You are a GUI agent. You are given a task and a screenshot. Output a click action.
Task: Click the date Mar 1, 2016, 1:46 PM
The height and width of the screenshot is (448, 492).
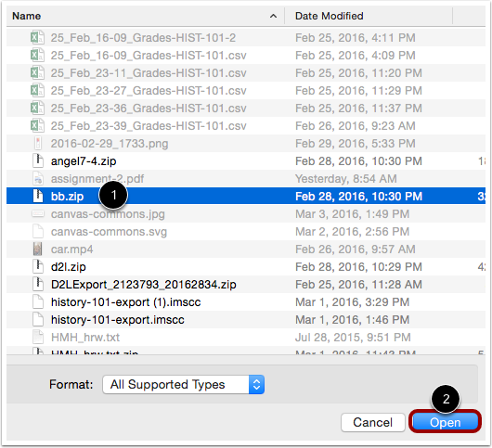tap(352, 319)
